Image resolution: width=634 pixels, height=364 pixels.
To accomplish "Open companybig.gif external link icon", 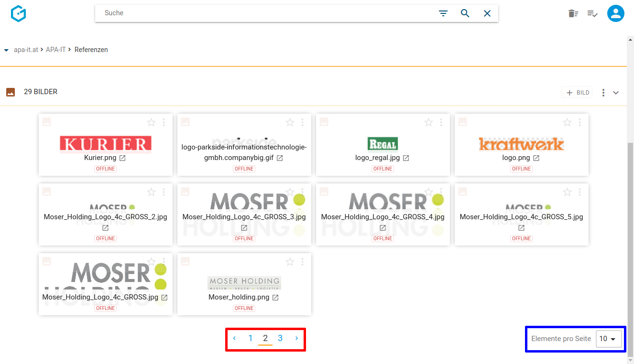I will coord(280,158).
